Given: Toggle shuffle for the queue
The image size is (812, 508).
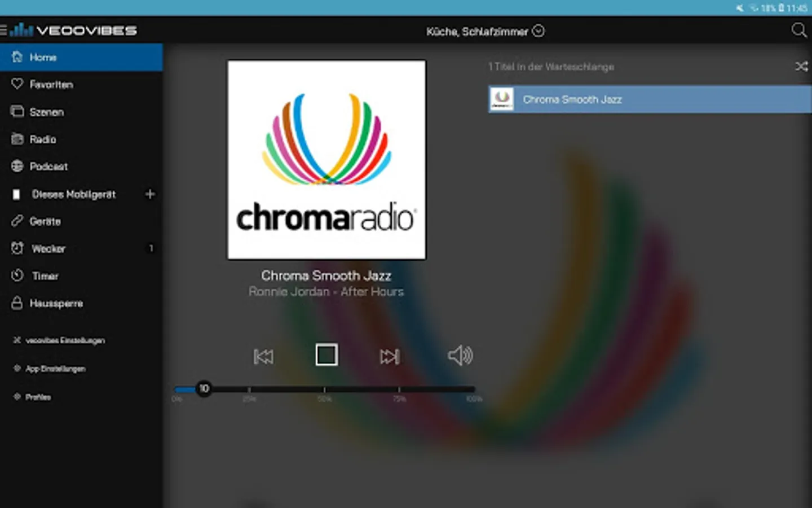Looking at the screenshot, I should [801, 67].
